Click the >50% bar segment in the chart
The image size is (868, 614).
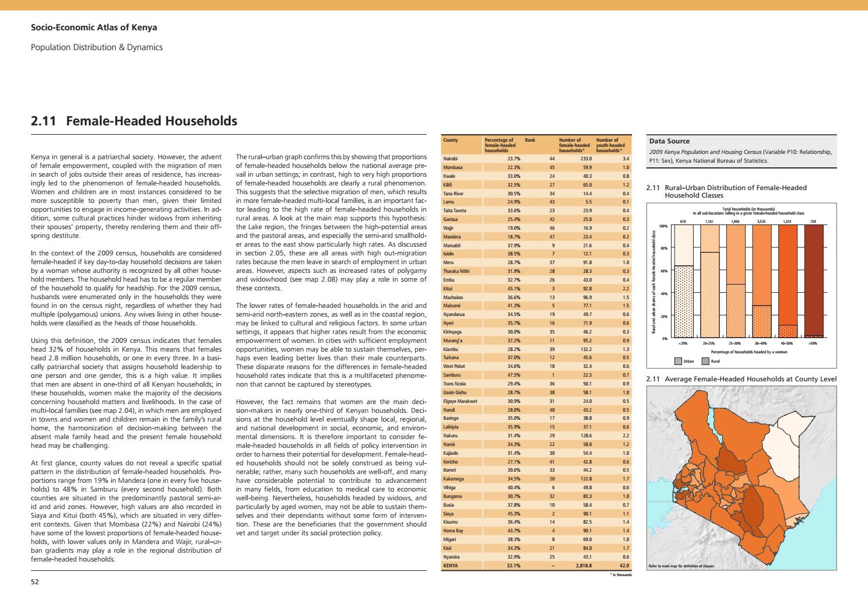pyautogui.click(x=814, y=280)
